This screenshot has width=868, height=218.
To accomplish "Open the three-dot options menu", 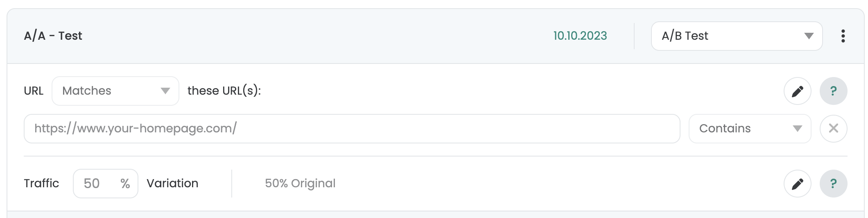I will click(843, 36).
